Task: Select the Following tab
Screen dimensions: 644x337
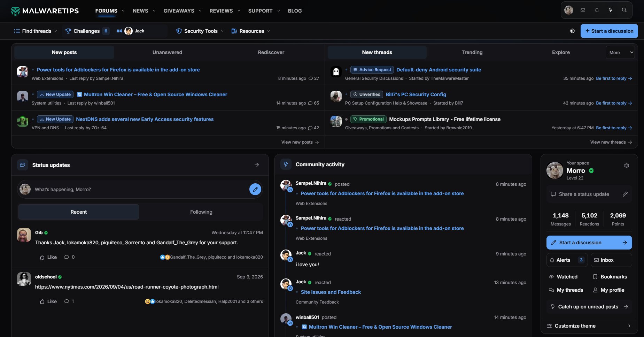Action: pyautogui.click(x=201, y=212)
